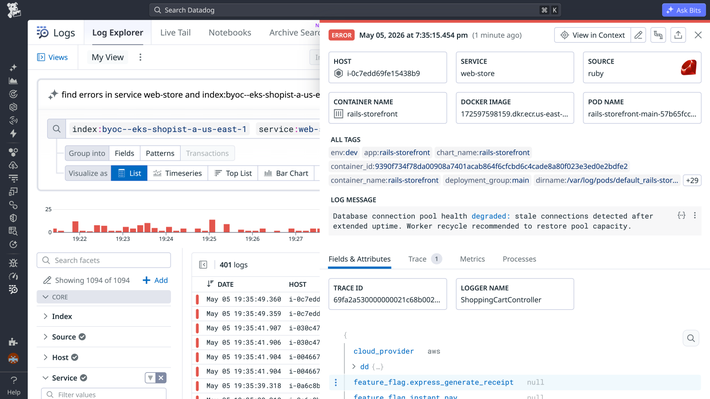Click the Service Filter values input
This screenshot has width=710, height=399.
coord(104,394)
